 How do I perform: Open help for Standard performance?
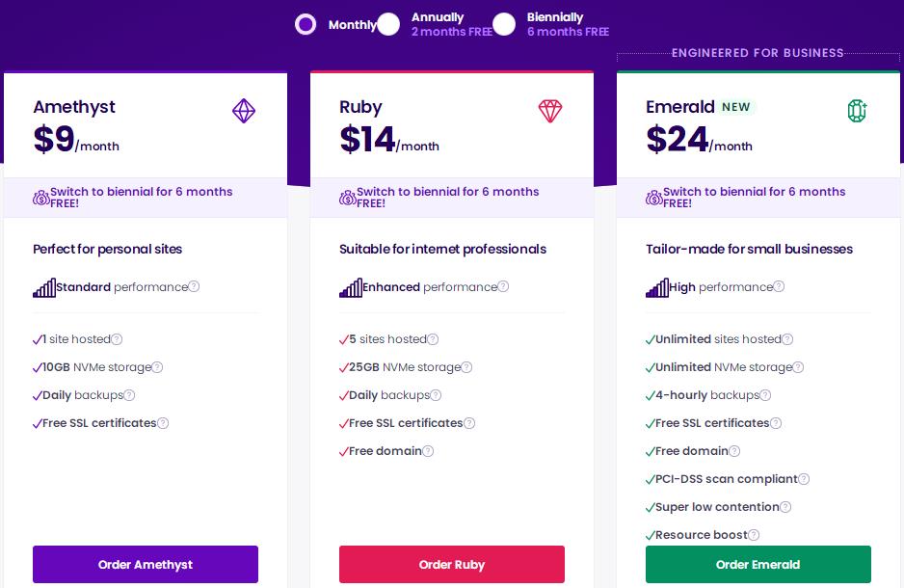click(x=194, y=286)
